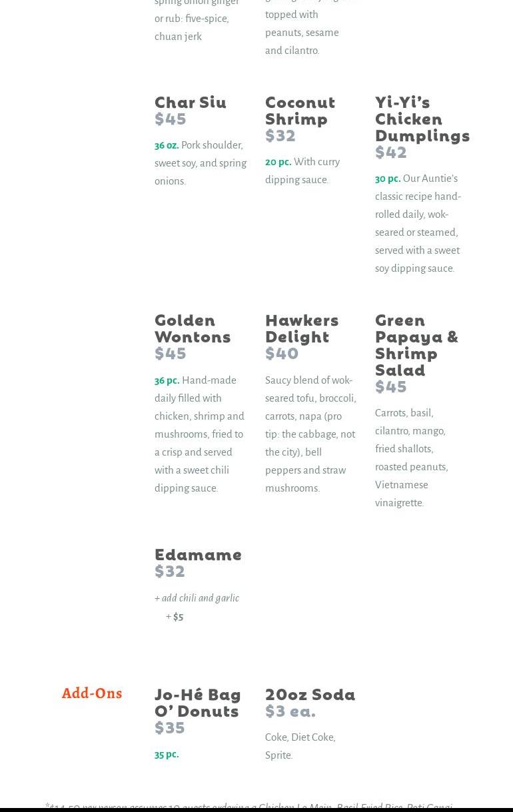Screen dimensions: 513x812
Task: Select Green Papaya & Shrimp Salad title
Action: click(x=416, y=344)
